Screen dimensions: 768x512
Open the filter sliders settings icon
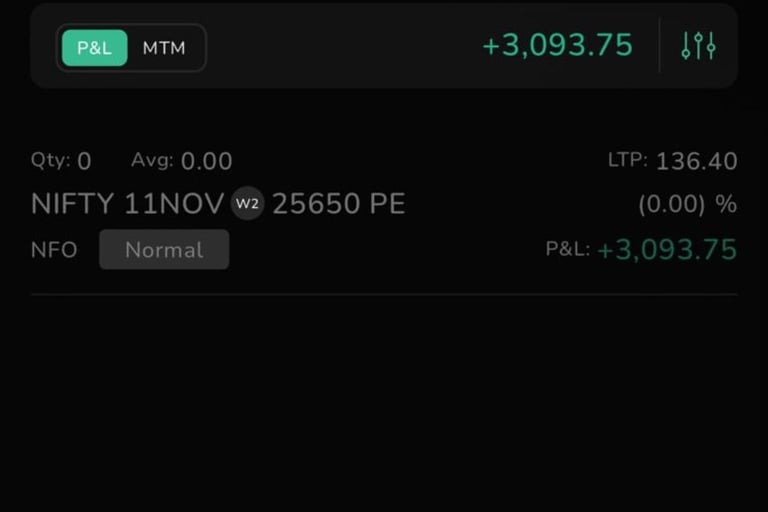coord(698,46)
